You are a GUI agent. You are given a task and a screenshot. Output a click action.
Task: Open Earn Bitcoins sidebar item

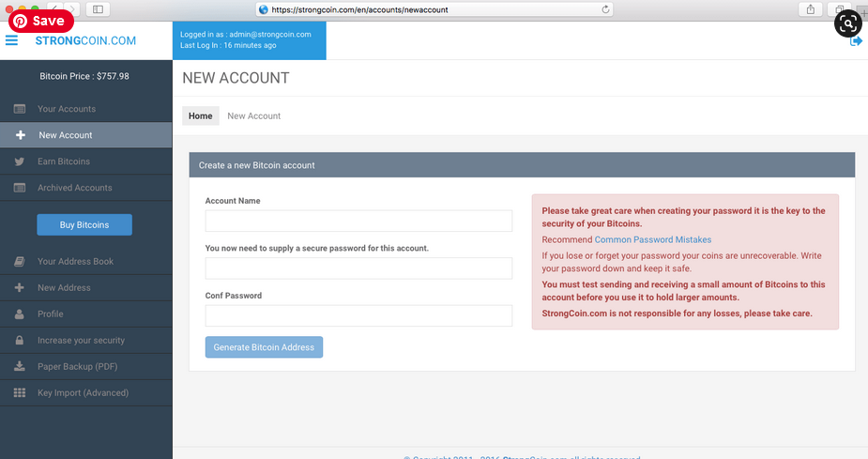click(x=85, y=161)
